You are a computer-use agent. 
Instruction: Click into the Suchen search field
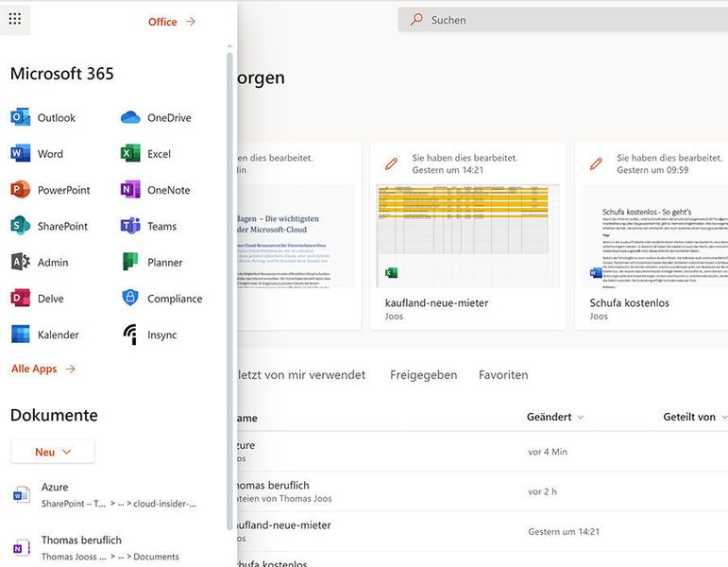pos(563,20)
